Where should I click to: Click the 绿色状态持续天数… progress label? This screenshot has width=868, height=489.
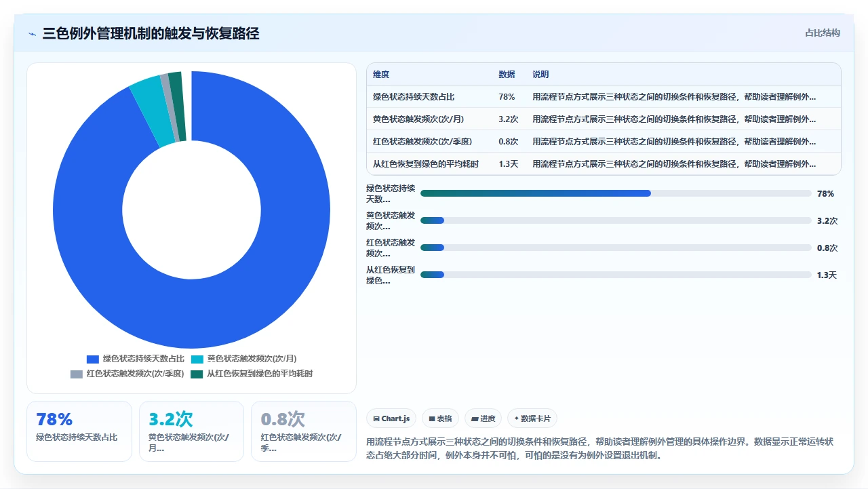pyautogui.click(x=391, y=193)
